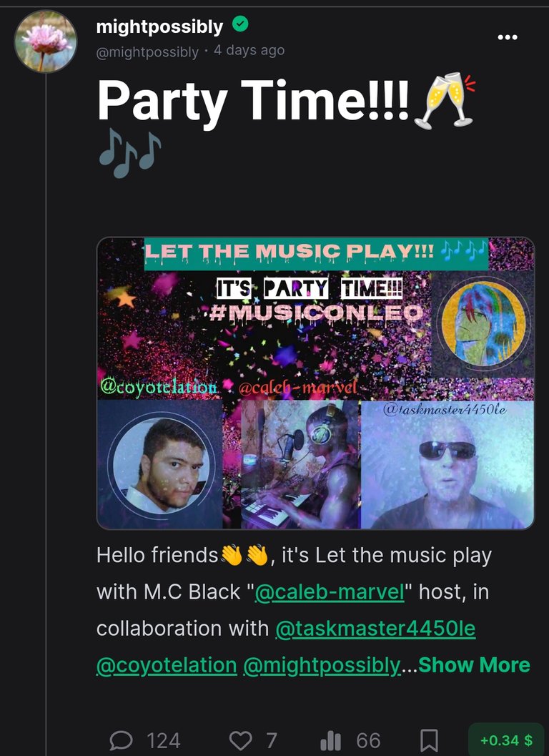
Task: Click the @mightpossibly handle under name
Action: [x=147, y=51]
